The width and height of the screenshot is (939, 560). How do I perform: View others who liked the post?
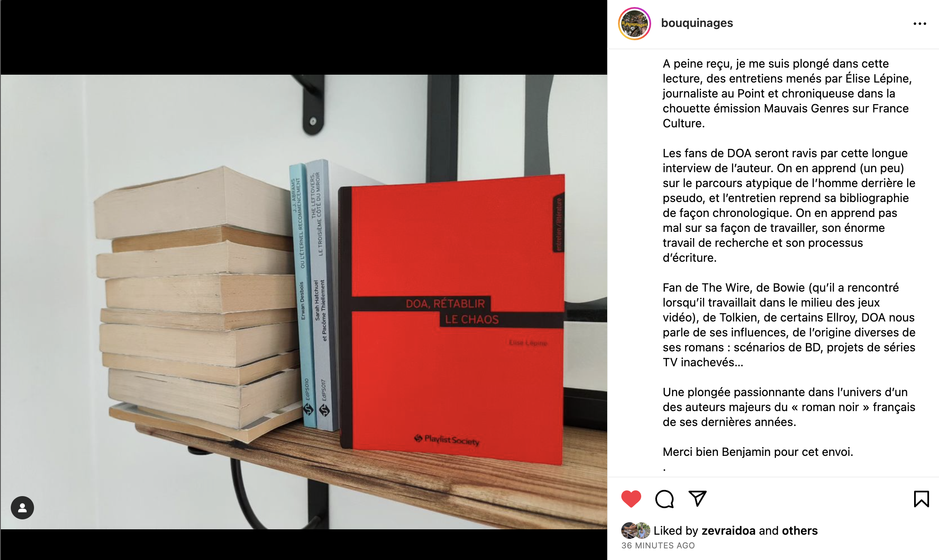800,531
